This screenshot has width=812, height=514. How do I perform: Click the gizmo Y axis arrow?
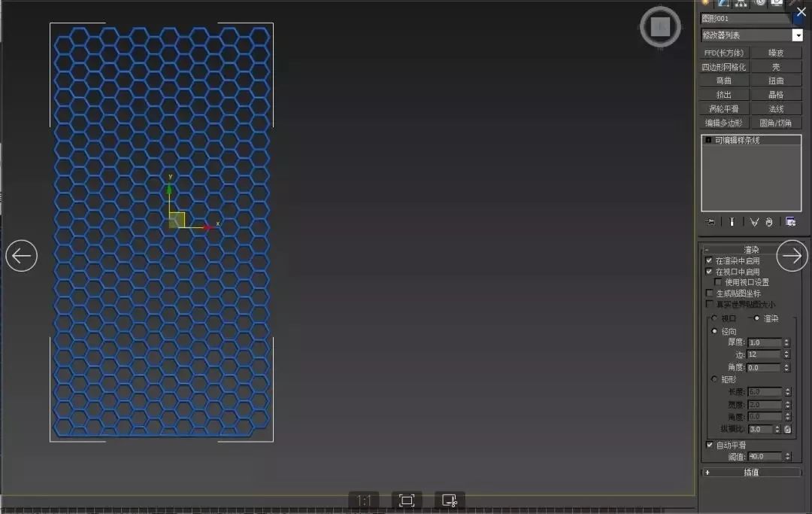(169, 190)
